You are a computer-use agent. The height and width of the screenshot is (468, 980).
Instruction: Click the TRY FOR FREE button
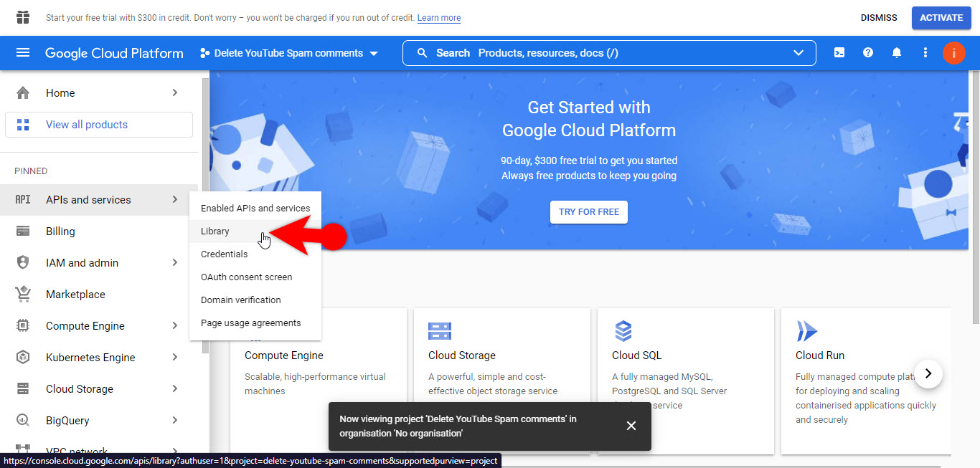(x=589, y=212)
